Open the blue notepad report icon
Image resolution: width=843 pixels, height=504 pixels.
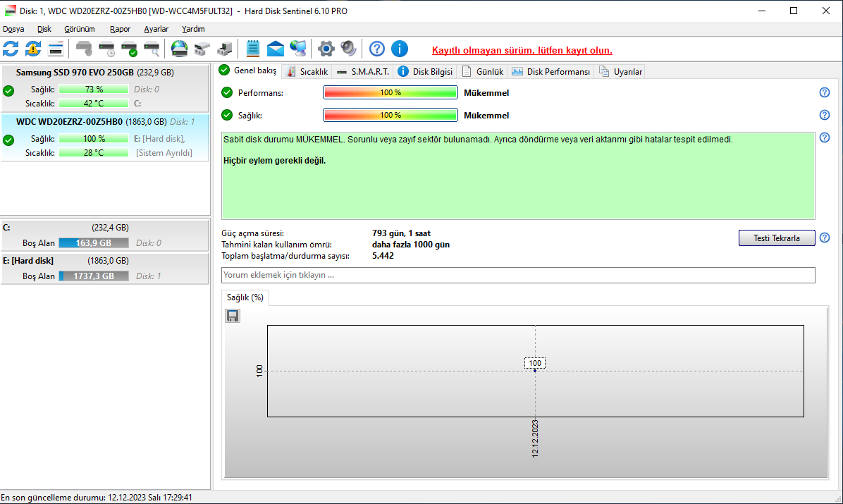[252, 49]
